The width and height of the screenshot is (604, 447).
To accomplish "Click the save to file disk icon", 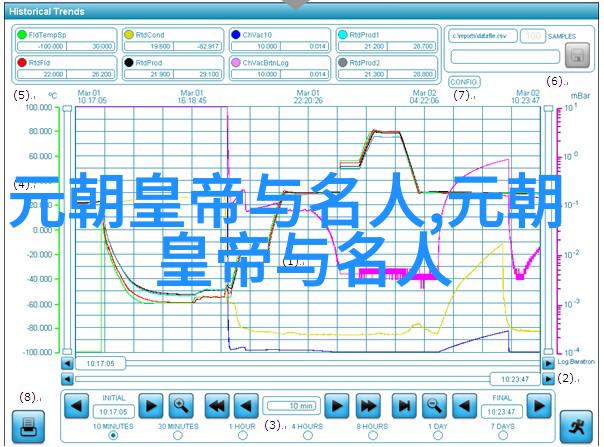I will tap(577, 55).
